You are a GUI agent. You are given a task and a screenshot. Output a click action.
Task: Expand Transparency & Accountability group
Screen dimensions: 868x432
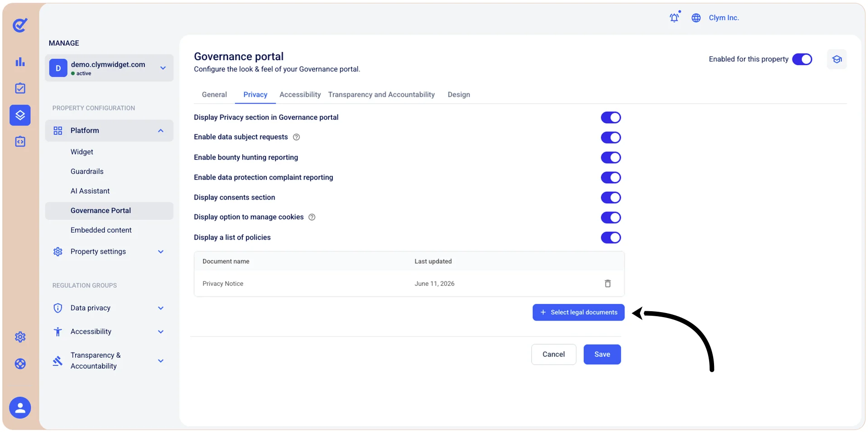click(109, 361)
